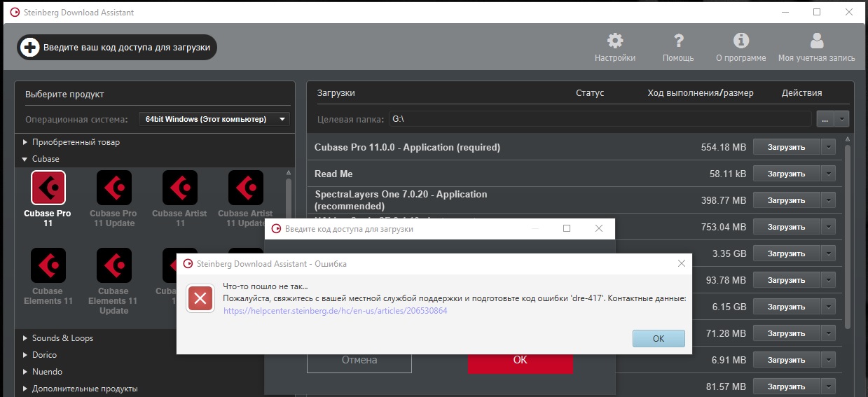Click the Settings gear icon
868x397 pixels.
(614, 41)
